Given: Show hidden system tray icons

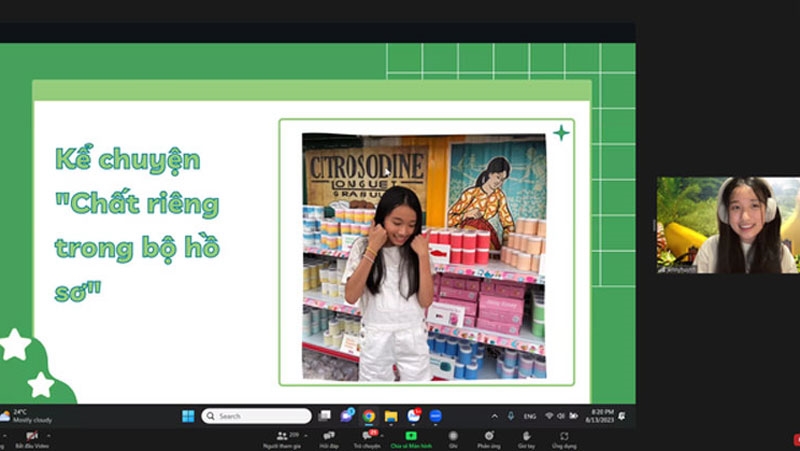Looking at the screenshot, I should [x=494, y=416].
